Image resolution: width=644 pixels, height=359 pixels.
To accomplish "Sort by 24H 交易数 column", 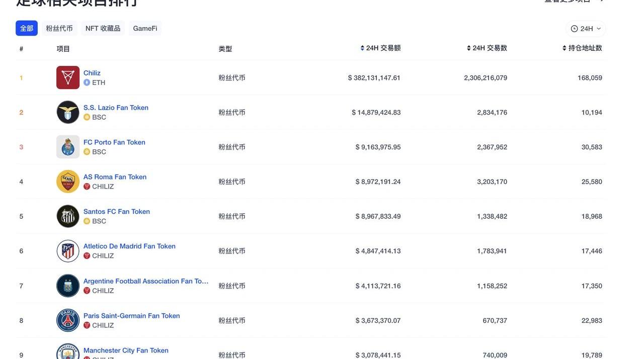I will [487, 48].
